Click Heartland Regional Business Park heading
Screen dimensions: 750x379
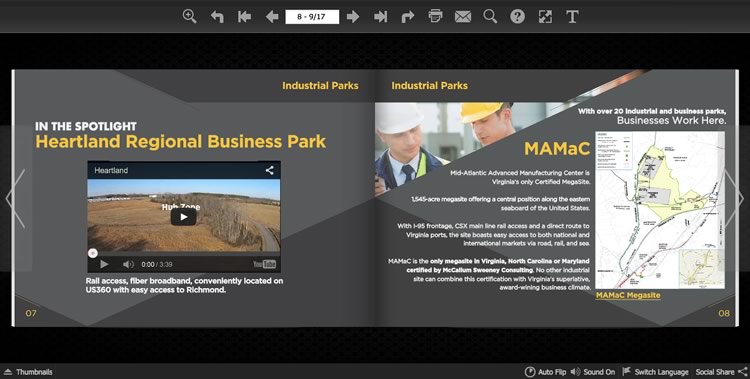(x=181, y=142)
